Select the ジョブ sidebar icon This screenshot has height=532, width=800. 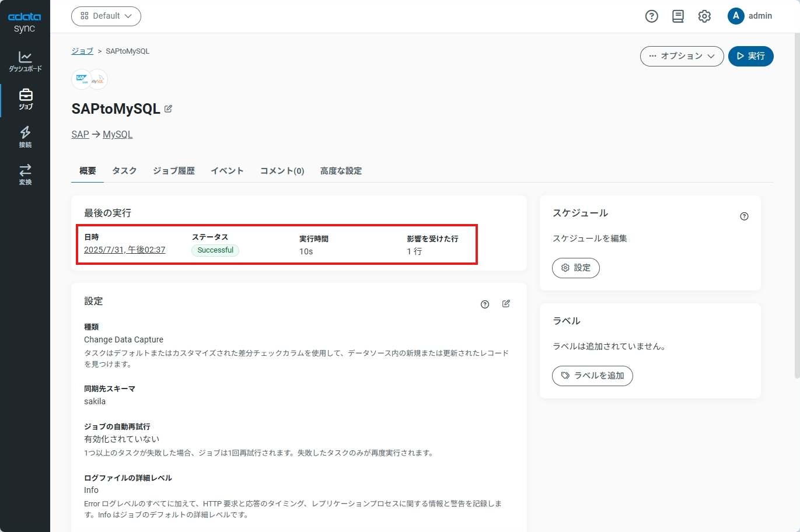click(x=25, y=99)
